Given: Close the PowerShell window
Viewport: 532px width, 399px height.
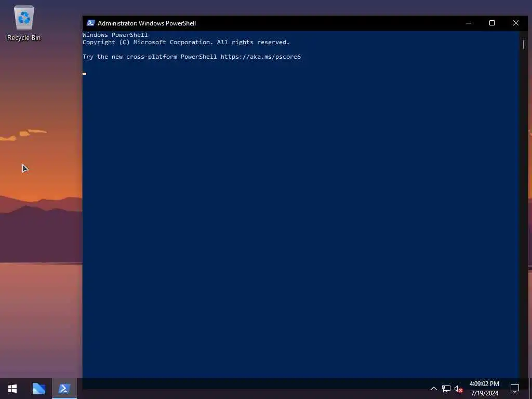Looking at the screenshot, I should 516,23.
